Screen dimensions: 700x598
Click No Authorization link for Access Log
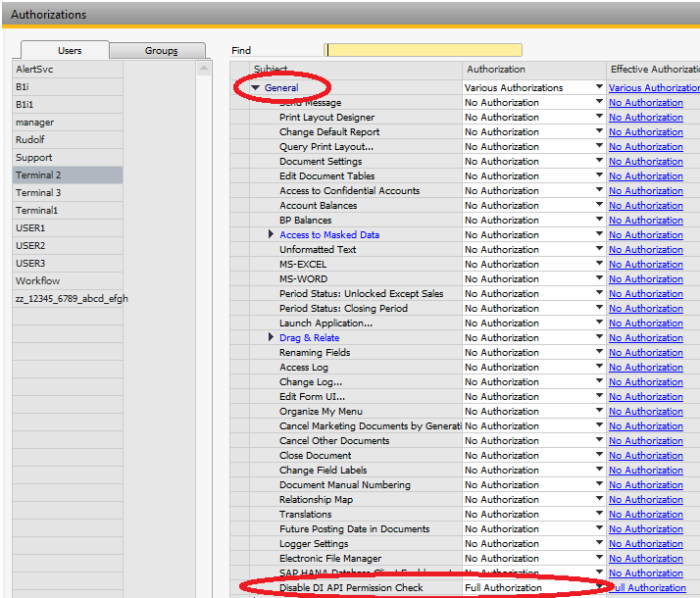pos(645,368)
